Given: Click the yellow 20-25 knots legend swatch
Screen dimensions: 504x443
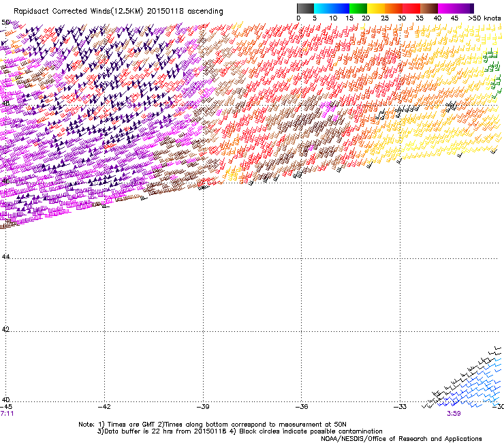Looking at the screenshot, I should pyautogui.click(x=376, y=8).
